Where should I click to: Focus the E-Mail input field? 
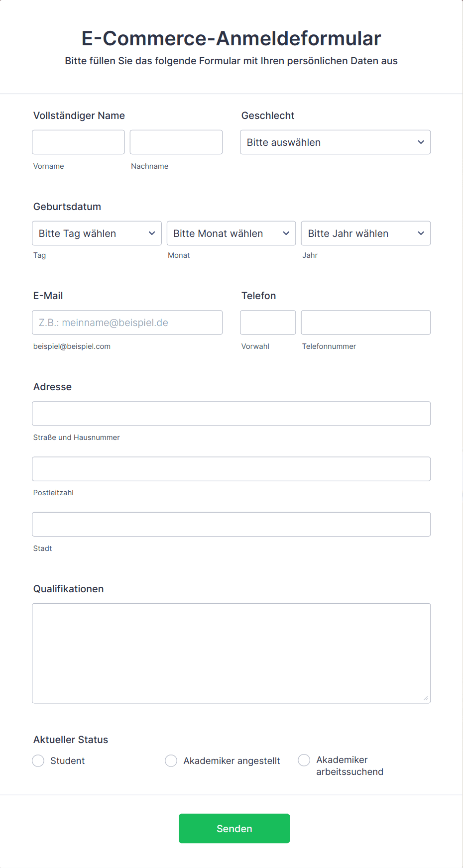[x=127, y=323]
